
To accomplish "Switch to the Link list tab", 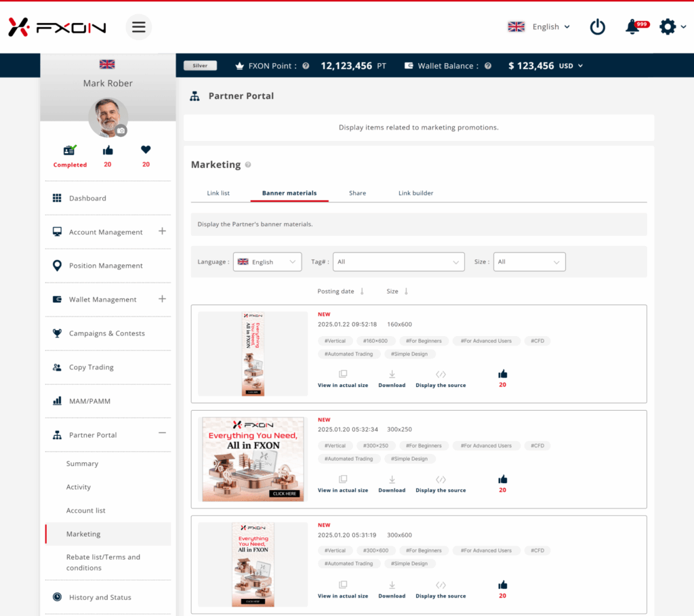I will [x=218, y=193].
